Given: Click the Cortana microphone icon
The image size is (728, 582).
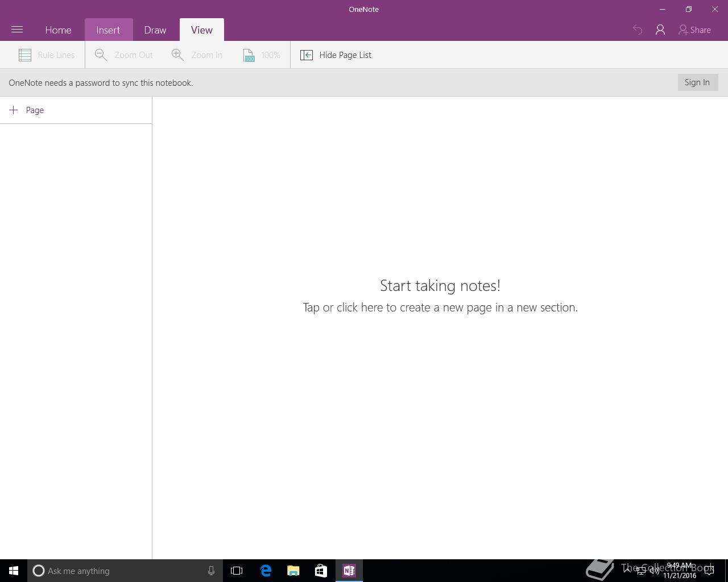Looking at the screenshot, I should pos(211,571).
